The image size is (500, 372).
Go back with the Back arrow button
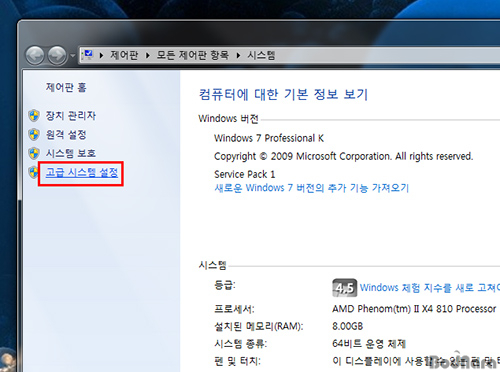pos(35,55)
